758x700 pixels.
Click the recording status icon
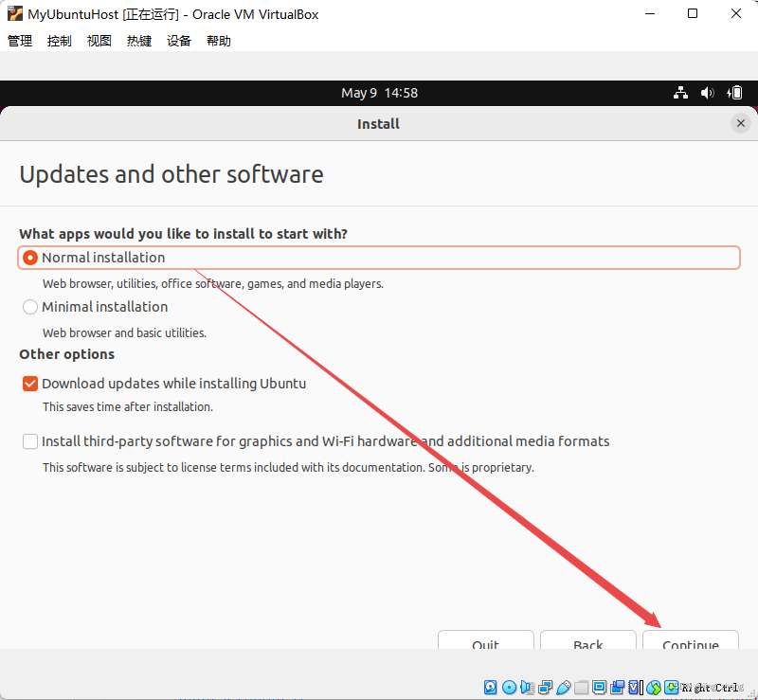[618, 687]
